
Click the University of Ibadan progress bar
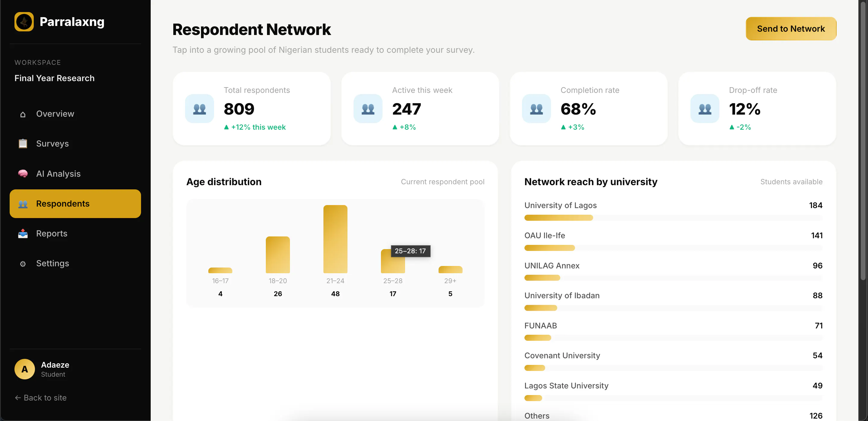[x=673, y=308]
